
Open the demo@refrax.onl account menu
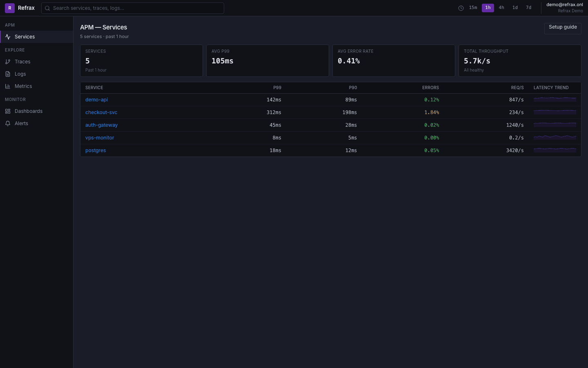pyautogui.click(x=565, y=8)
